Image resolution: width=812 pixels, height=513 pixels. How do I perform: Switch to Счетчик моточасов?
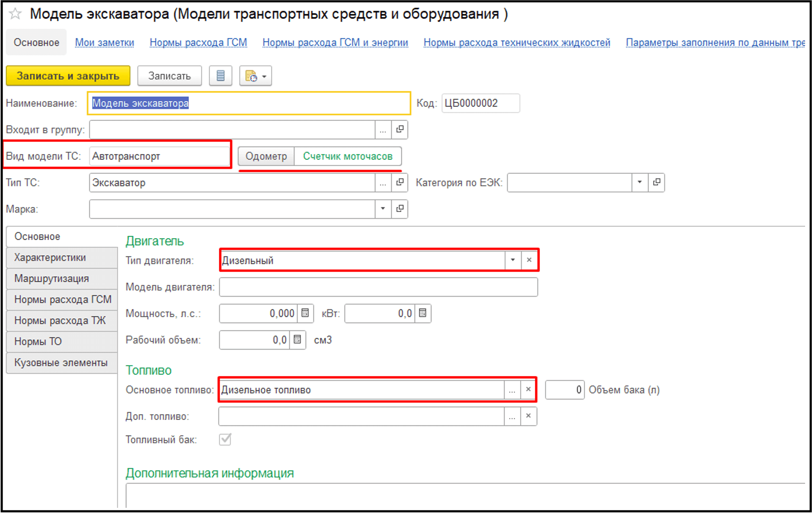[348, 156]
